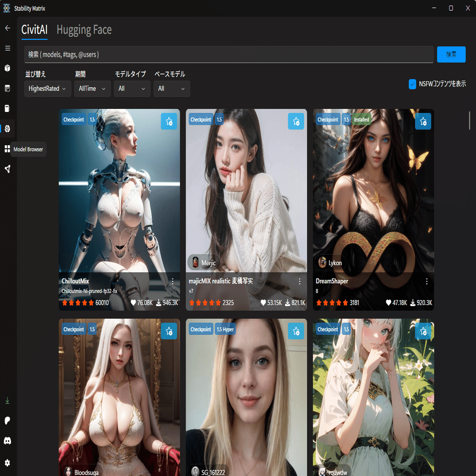Click the vertical scrollbar thumb
This screenshot has height=476, width=476.
pos(469,121)
